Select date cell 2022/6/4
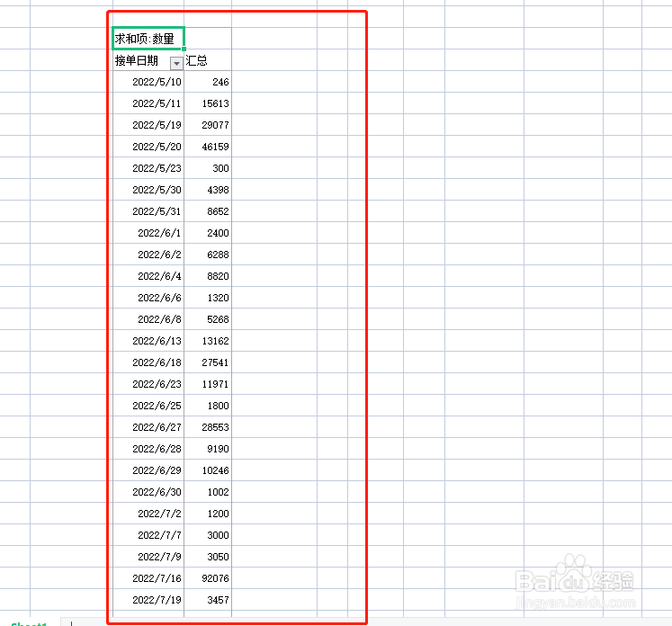Viewport: 672px width, 626px height. click(x=148, y=276)
